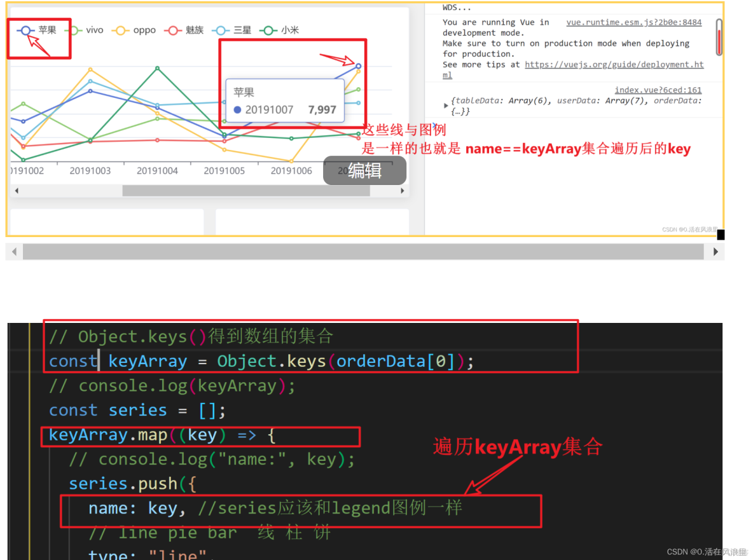Click the 20191005 axis label
The image size is (753, 560).
(225, 171)
